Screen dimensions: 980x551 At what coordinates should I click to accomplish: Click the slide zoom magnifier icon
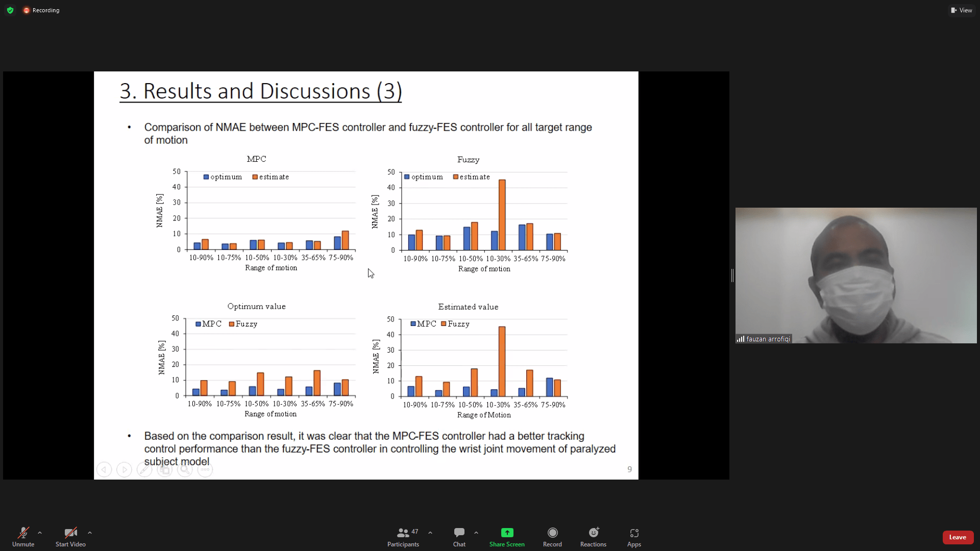click(185, 469)
